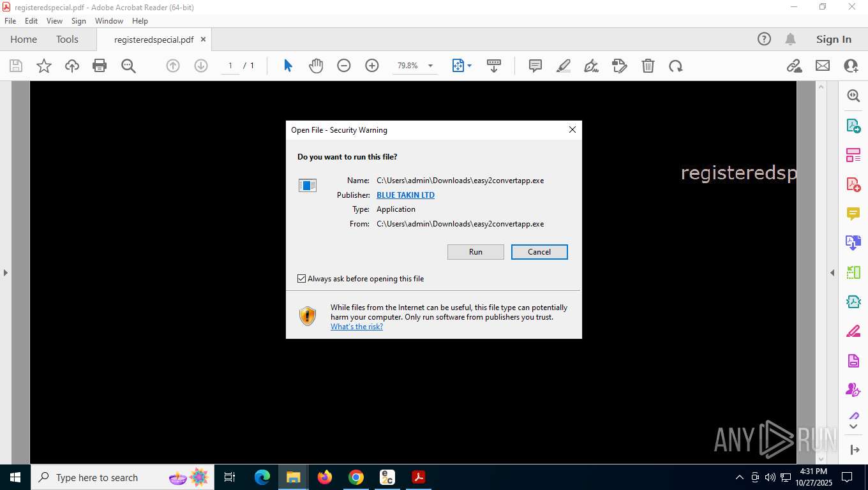Viewport: 868px width, 490px height.
Task: Show more tools chevron in right pane
Action: point(853,426)
